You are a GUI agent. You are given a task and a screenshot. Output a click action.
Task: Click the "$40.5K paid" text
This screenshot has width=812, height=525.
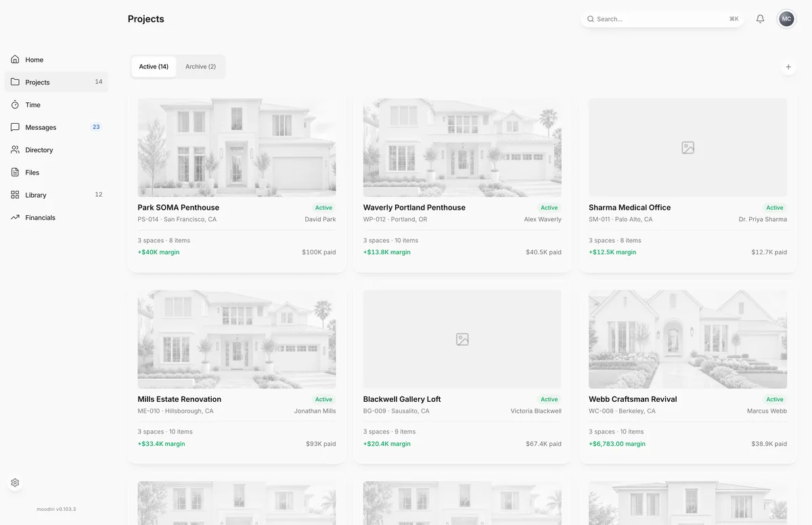tap(543, 252)
